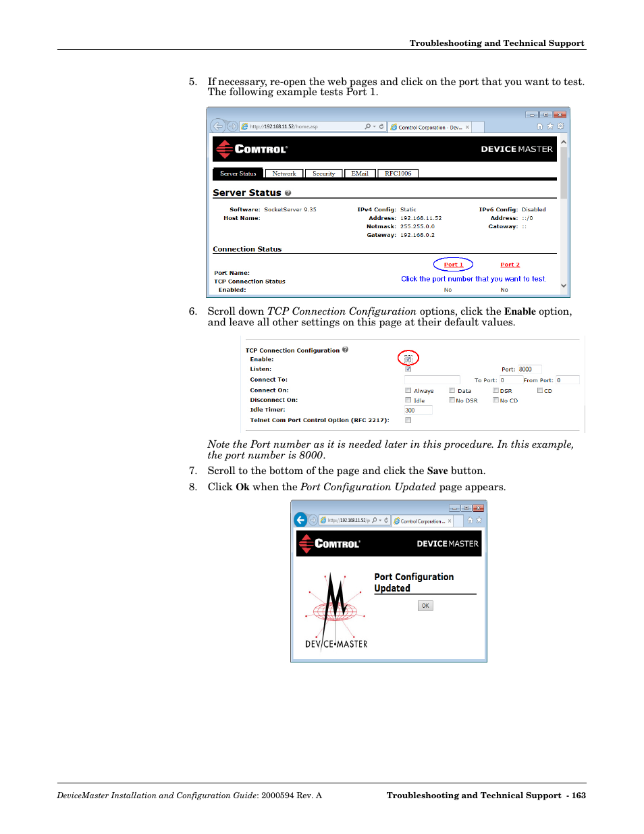
Task: Check the Connect On Data checkbox
Action: coord(452,390)
